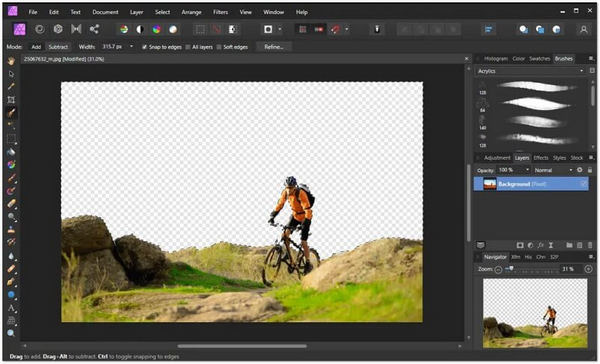Image resolution: width=600 pixels, height=364 pixels.
Task: Click the Navigator zoom slider handle
Action: (x=511, y=269)
